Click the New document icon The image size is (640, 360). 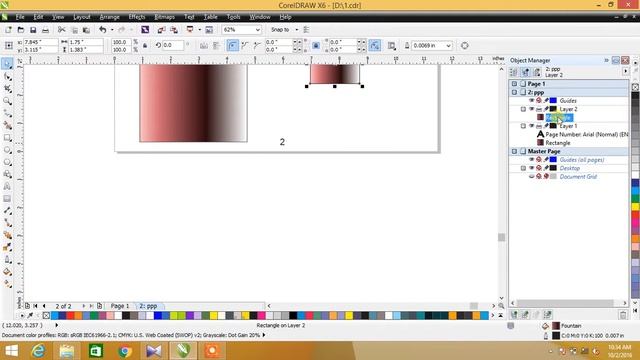point(8,30)
